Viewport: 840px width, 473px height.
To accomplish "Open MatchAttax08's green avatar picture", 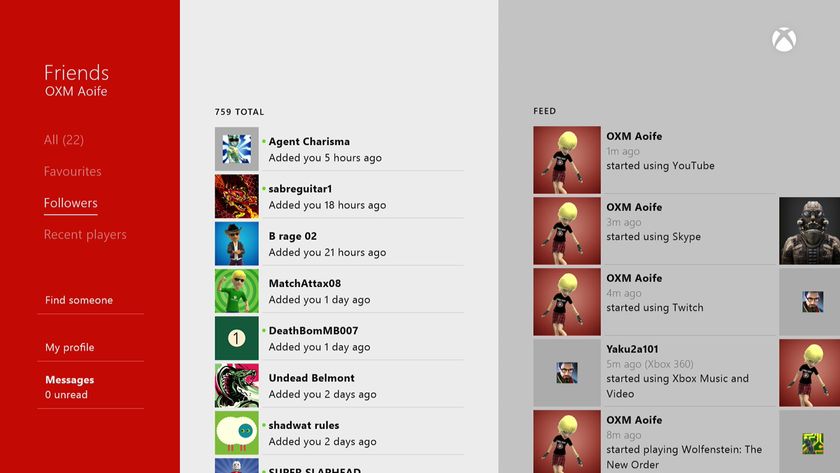I will (x=237, y=291).
